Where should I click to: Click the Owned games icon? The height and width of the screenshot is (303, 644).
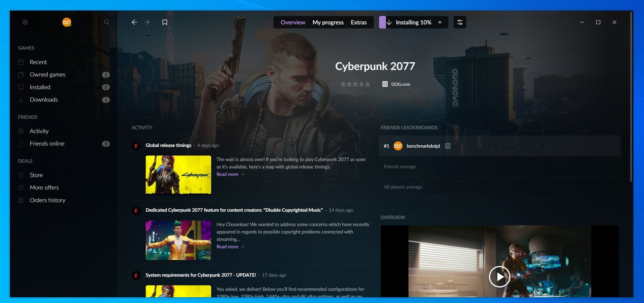coord(21,74)
